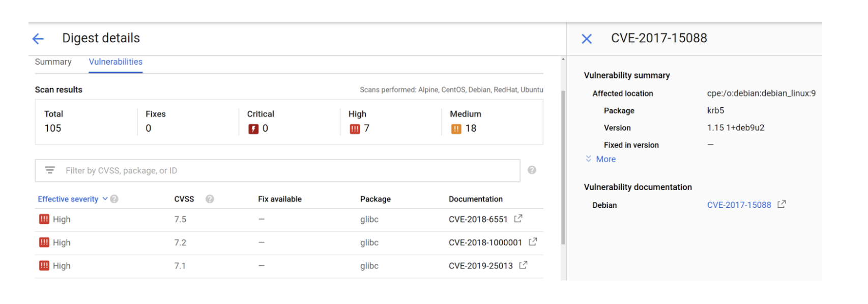Sort by Effective severity column
The image size is (868, 304).
pos(68,199)
